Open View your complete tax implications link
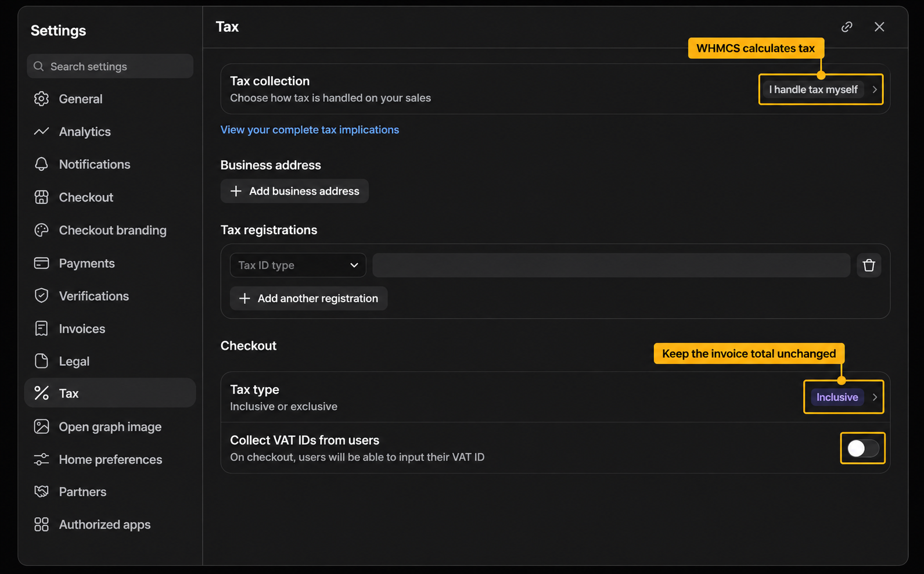This screenshot has height=574, width=924. pyautogui.click(x=310, y=130)
